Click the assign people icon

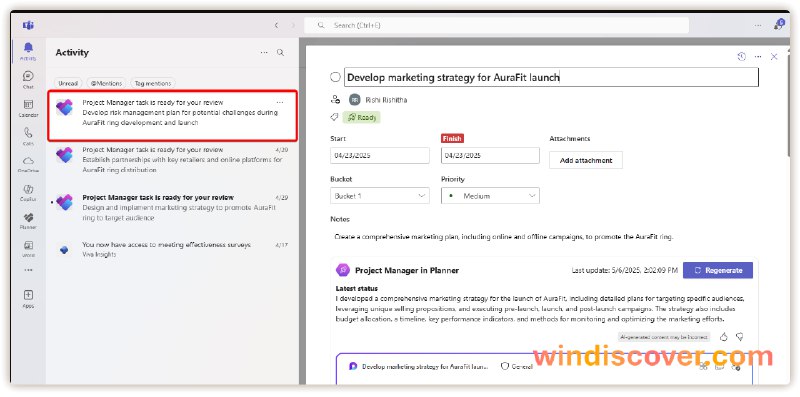[x=335, y=100]
